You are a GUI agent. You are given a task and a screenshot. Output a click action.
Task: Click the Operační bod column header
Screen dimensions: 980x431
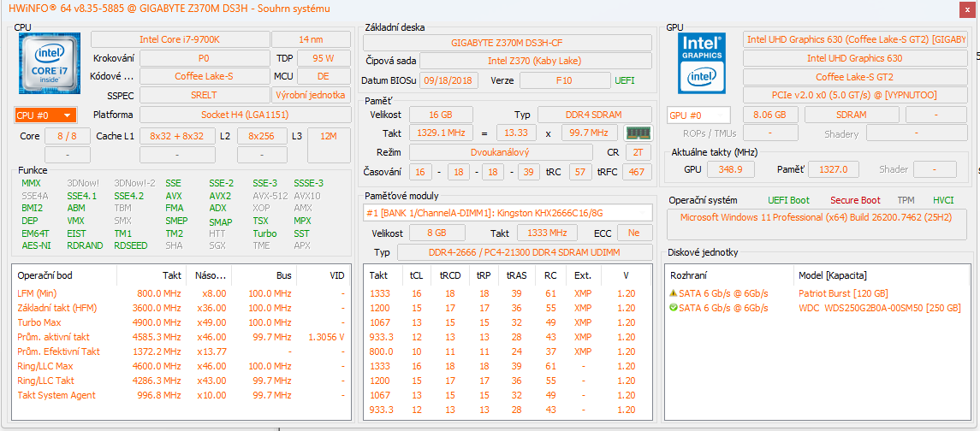64,275
